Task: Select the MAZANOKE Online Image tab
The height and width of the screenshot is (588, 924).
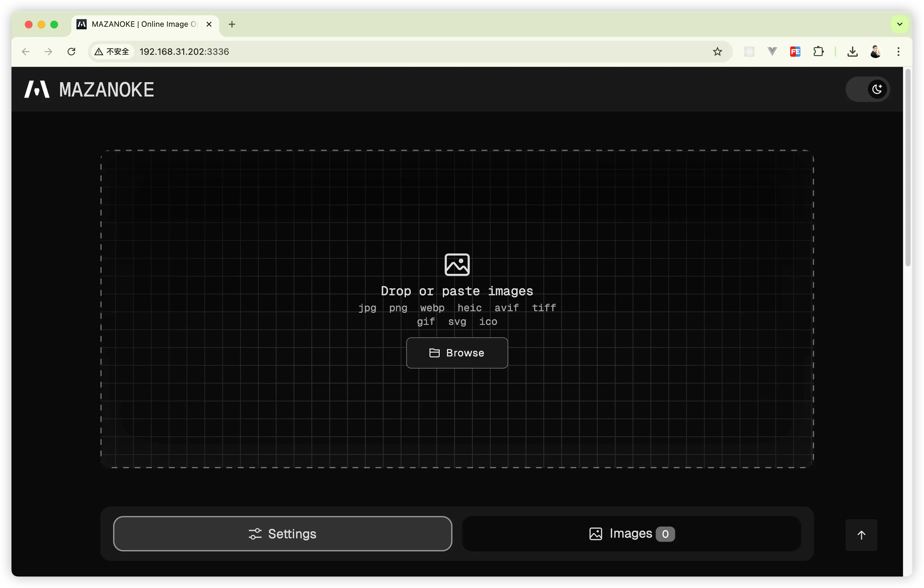Action: 145,25
